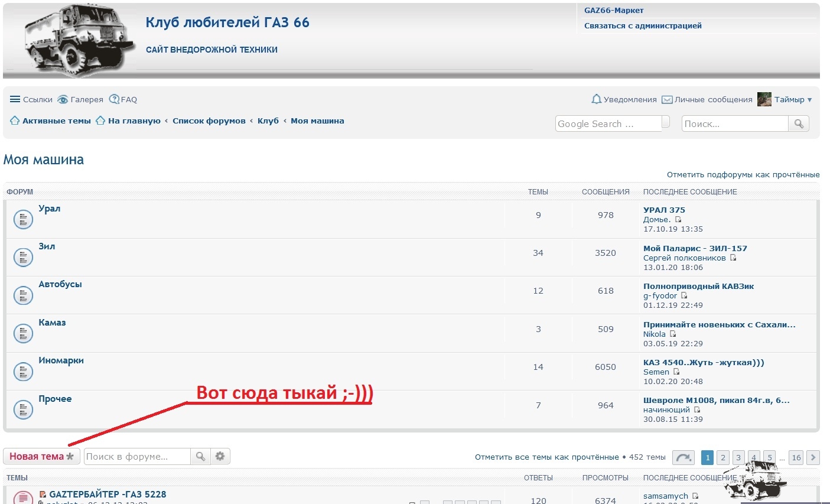Viewport: 830px width, 504px height.
Task: Open Связаться с администрацией link
Action: point(643,25)
